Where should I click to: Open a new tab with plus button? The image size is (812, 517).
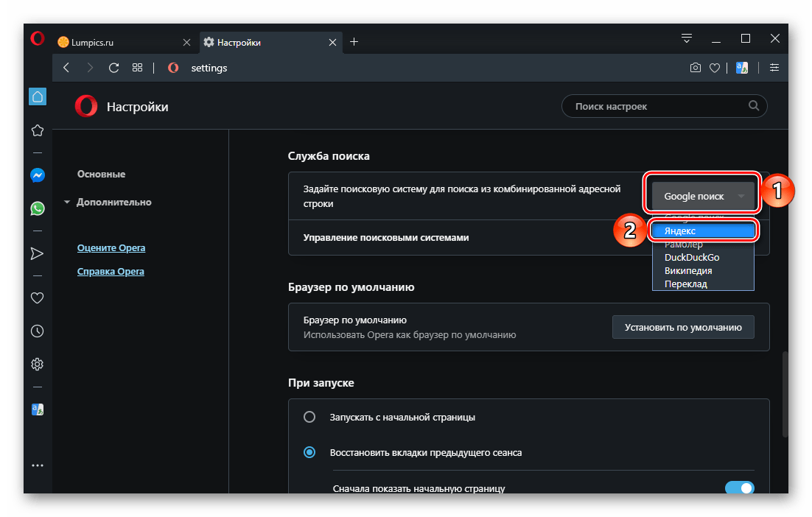(x=354, y=42)
